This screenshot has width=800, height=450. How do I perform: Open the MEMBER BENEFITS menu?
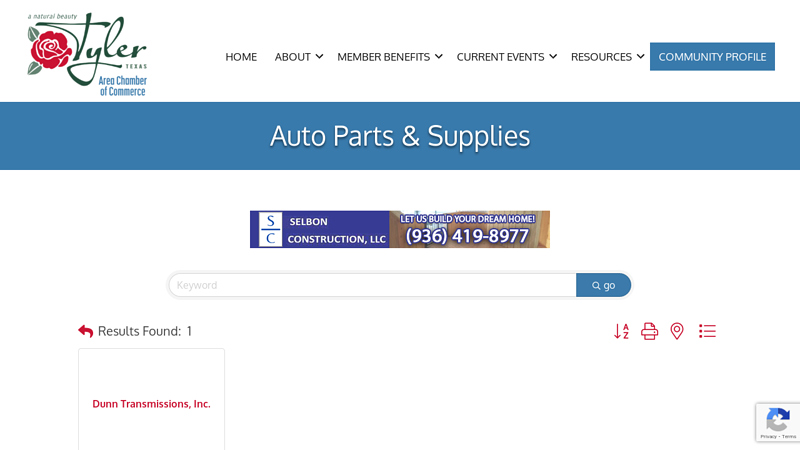tap(384, 57)
